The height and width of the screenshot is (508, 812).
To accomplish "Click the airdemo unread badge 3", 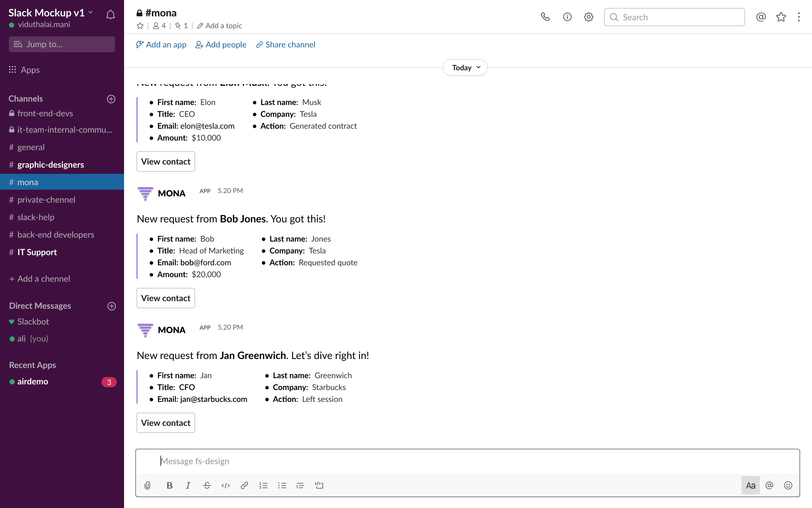I will 109,382.
